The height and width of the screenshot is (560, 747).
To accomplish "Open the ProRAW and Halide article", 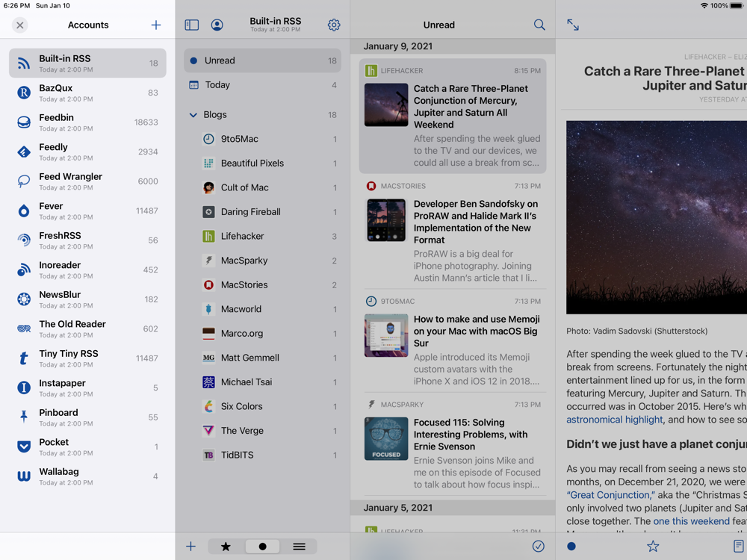I will [x=453, y=232].
